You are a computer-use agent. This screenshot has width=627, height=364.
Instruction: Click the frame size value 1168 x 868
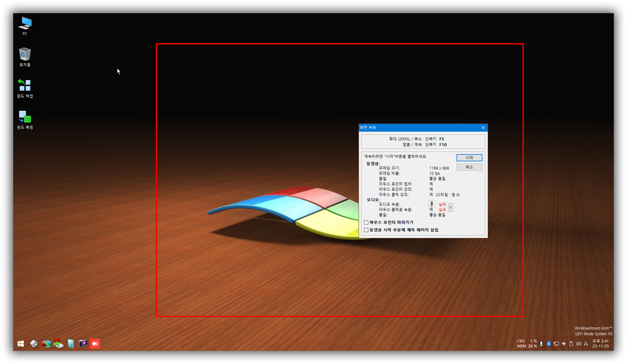pos(439,168)
